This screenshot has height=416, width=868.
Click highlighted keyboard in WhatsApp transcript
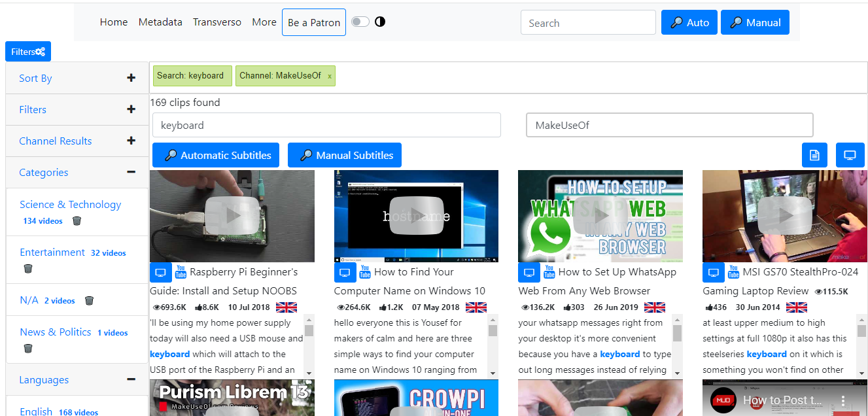[620, 355]
